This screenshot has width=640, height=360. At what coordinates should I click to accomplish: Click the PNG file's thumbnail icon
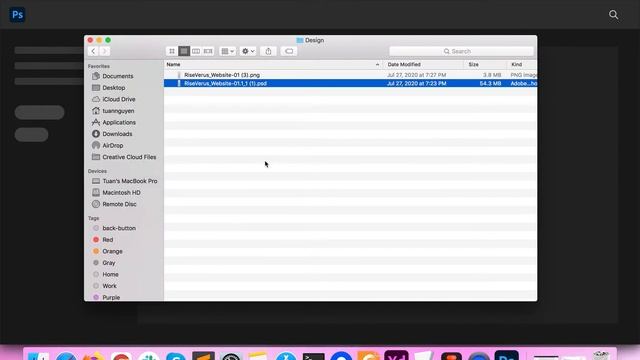coord(179,75)
